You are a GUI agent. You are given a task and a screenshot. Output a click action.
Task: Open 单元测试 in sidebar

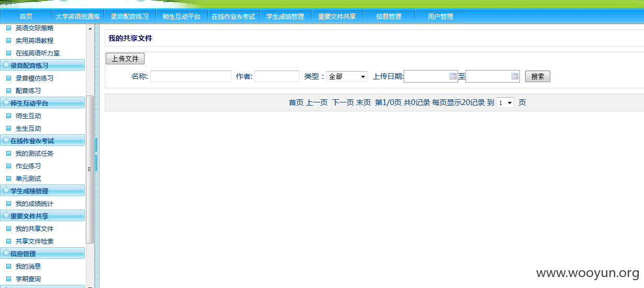(x=28, y=178)
